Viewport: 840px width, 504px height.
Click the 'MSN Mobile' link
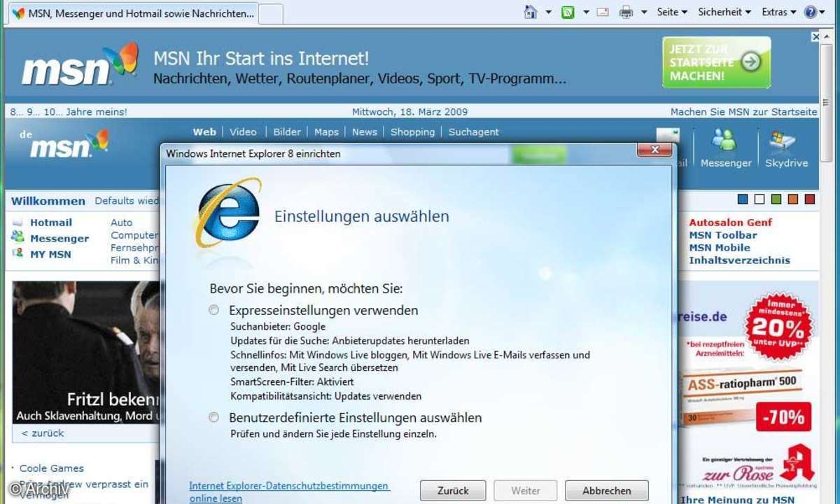point(720,248)
